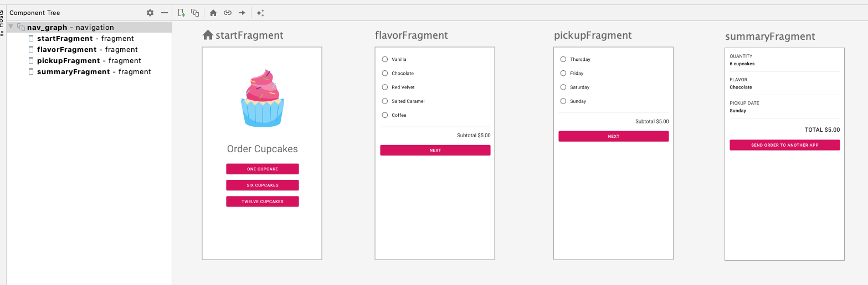Viewport: 868px width, 285px height.
Task: Click Send Order to Another App button
Action: click(x=784, y=145)
